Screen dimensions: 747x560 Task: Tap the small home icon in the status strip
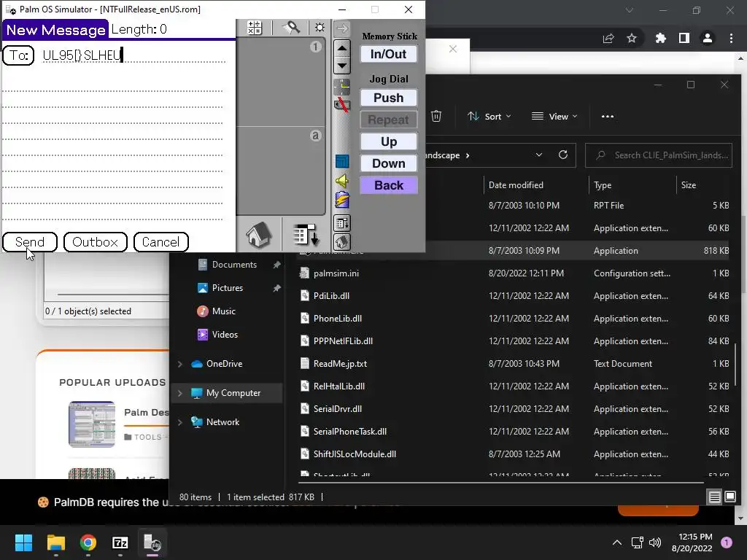click(x=342, y=241)
